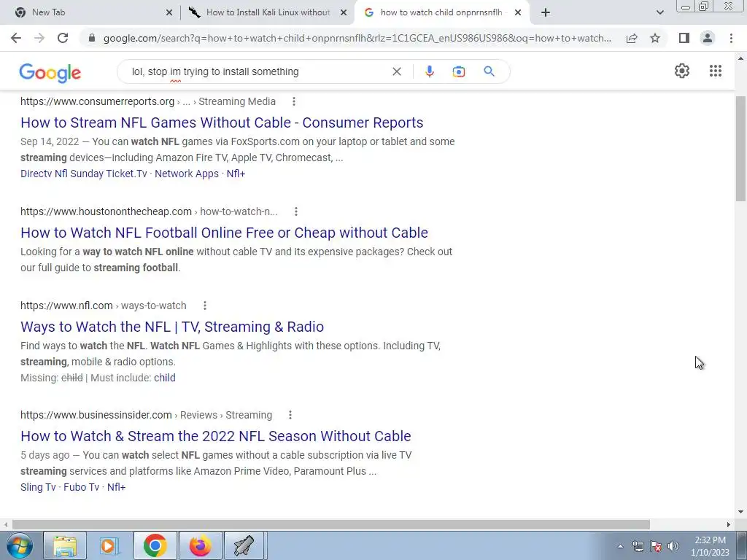Bookmark this tab with the star icon
This screenshot has height=560, width=747.
coord(655,38)
